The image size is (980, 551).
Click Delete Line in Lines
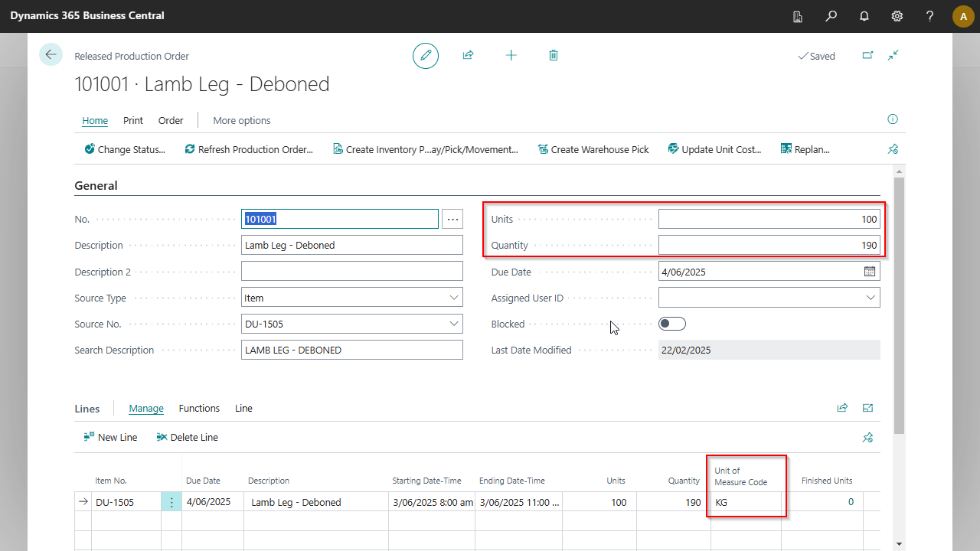pos(187,437)
